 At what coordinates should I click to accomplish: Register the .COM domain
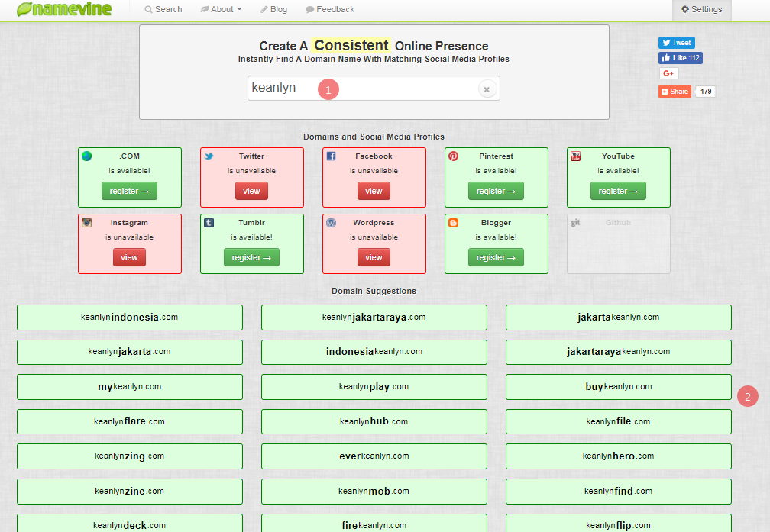(129, 191)
